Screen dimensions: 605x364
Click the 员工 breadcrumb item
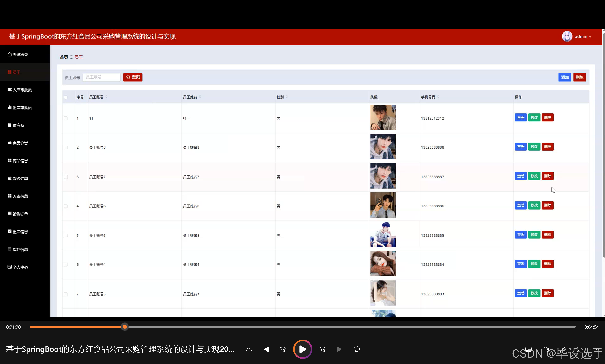pos(79,57)
